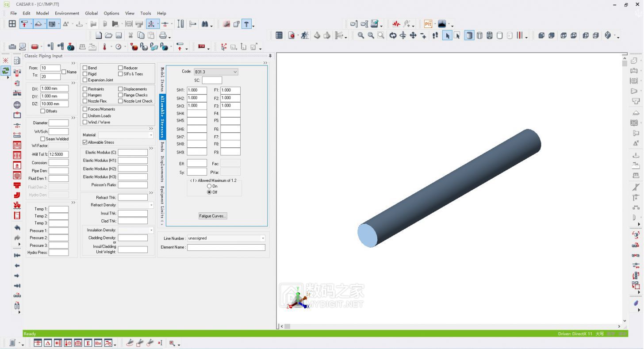This screenshot has height=349, width=644.
Task: Check the Rigid checkbox
Action: pos(85,74)
